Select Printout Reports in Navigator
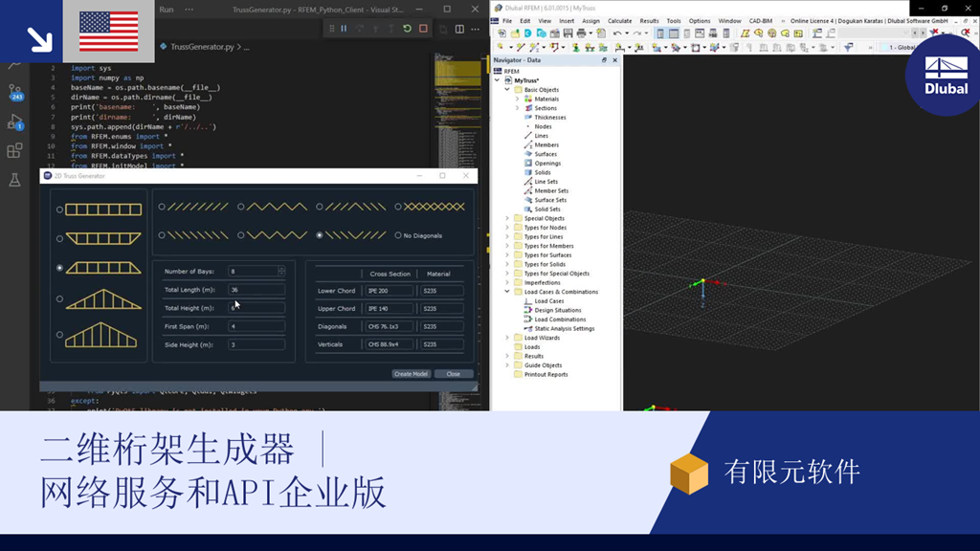 546,375
